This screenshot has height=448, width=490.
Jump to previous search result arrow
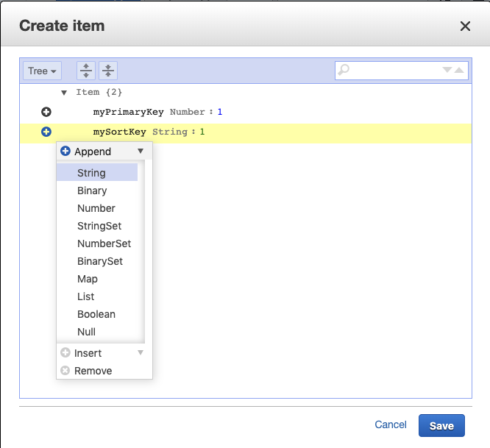(459, 71)
